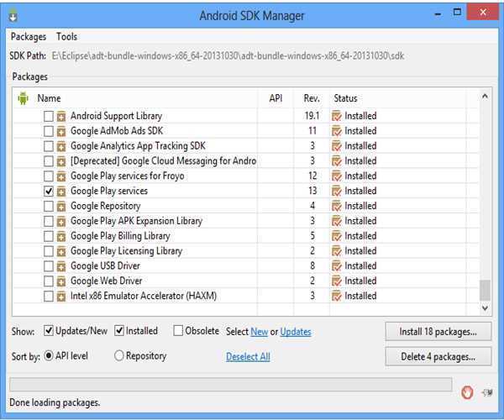Click the installed status icon for Google Play Licensing Library
504x420 pixels.
tap(337, 251)
